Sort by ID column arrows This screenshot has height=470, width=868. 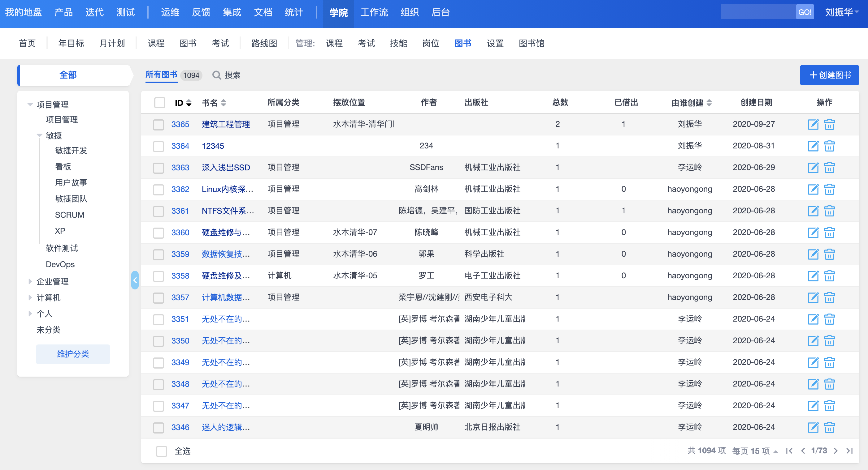point(189,103)
